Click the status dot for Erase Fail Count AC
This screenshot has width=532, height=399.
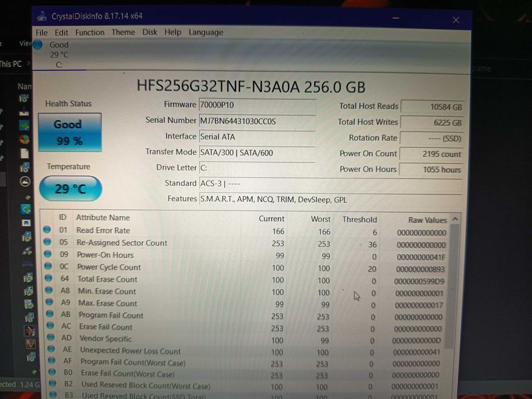(50, 325)
